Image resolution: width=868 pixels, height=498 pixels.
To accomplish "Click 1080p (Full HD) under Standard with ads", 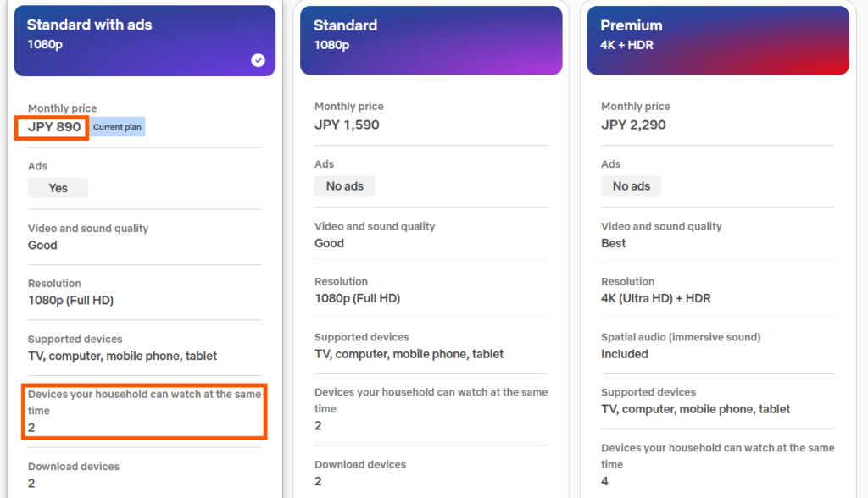I will click(70, 301).
